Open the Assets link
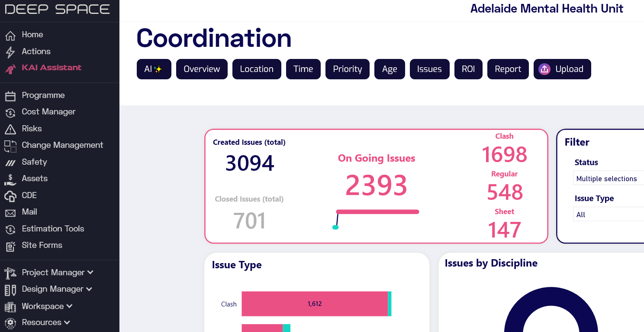 35,178
